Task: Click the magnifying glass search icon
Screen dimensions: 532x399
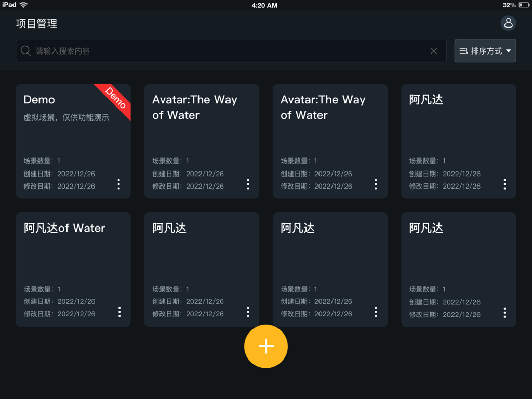Action: coord(25,51)
